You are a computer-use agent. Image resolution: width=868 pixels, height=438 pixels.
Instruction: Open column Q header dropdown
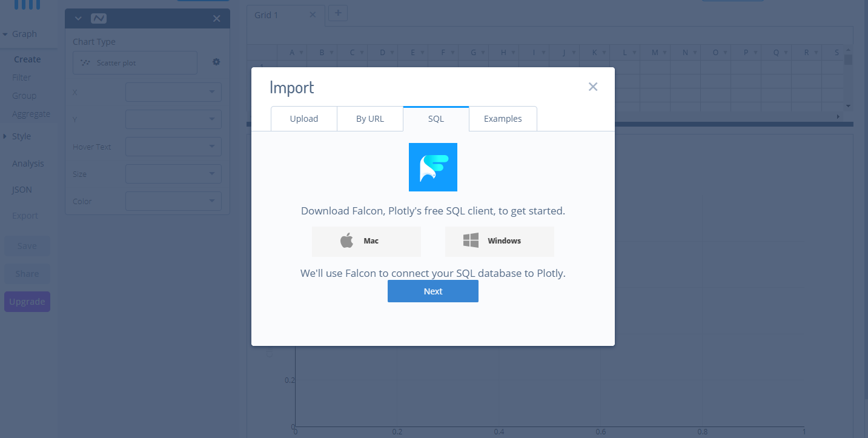(786, 53)
